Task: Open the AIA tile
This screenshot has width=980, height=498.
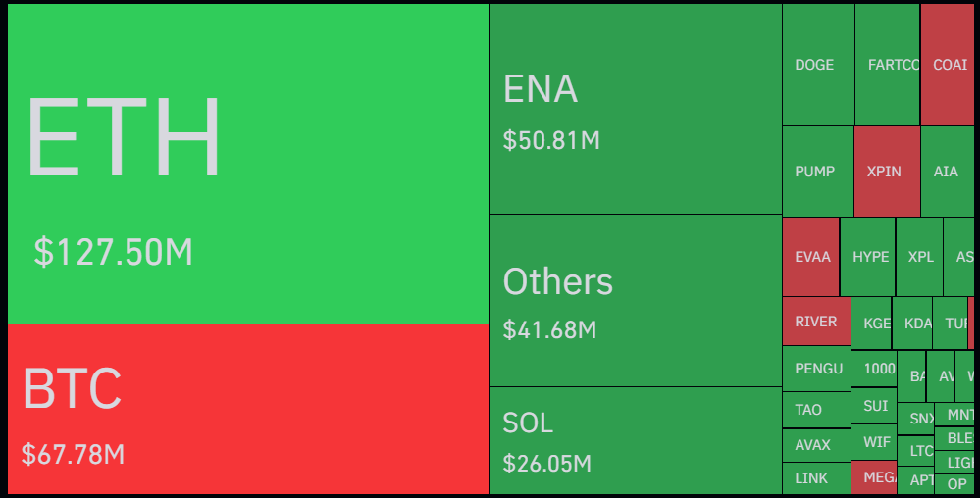Action: click(947, 172)
